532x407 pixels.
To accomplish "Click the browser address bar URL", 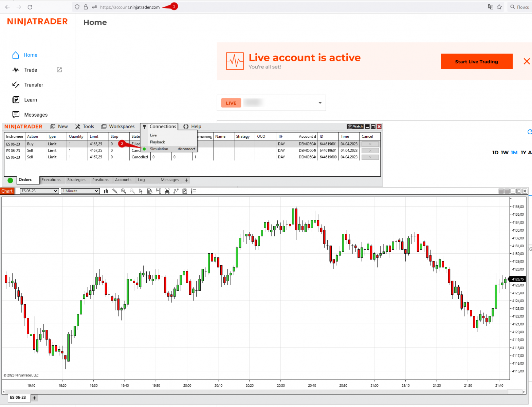I will tap(130, 7).
